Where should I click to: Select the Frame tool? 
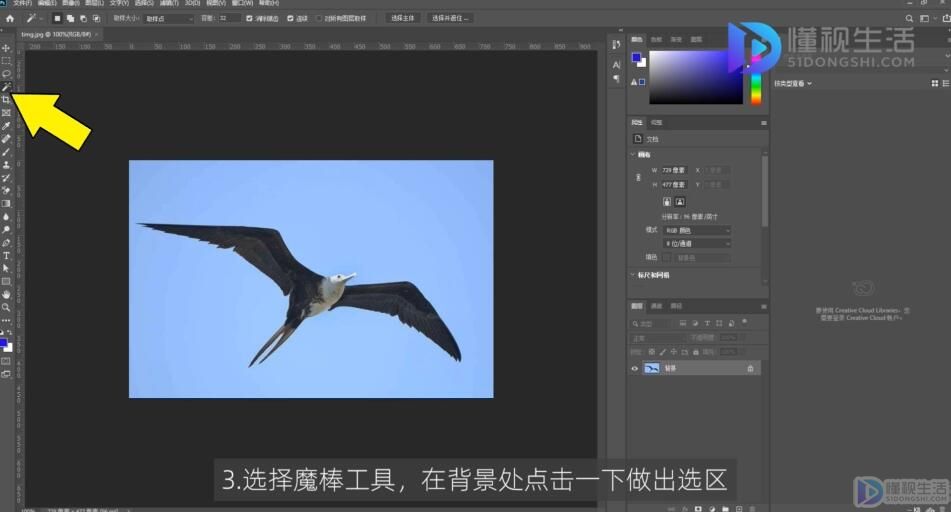(x=6, y=113)
